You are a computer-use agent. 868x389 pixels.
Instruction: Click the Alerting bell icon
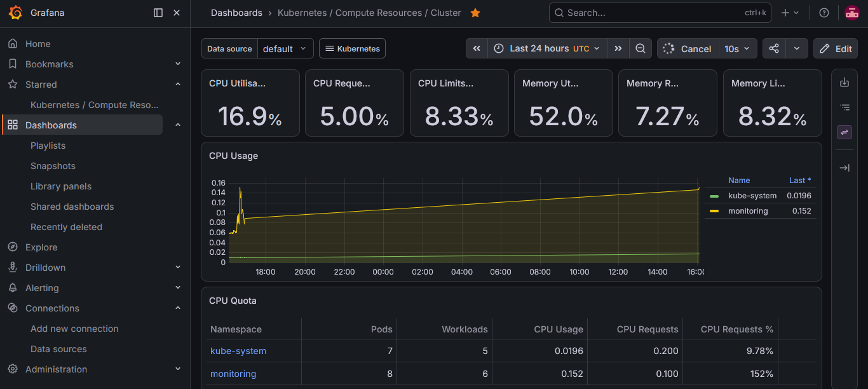pos(13,288)
